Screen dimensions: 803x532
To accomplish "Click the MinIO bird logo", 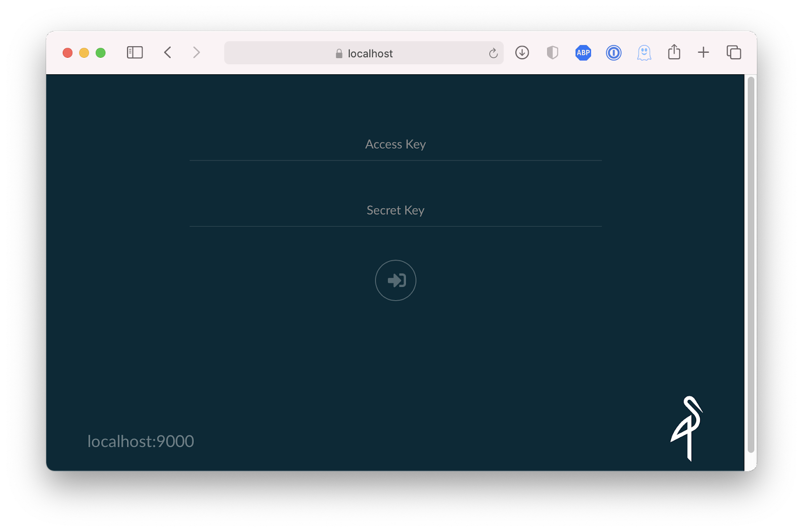I will 687,428.
